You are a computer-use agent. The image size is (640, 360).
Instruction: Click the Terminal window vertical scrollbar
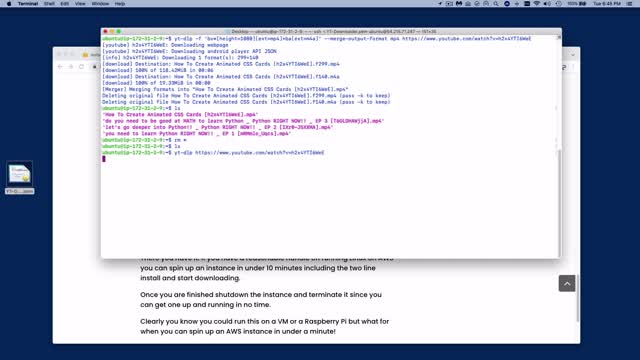tap(559, 202)
